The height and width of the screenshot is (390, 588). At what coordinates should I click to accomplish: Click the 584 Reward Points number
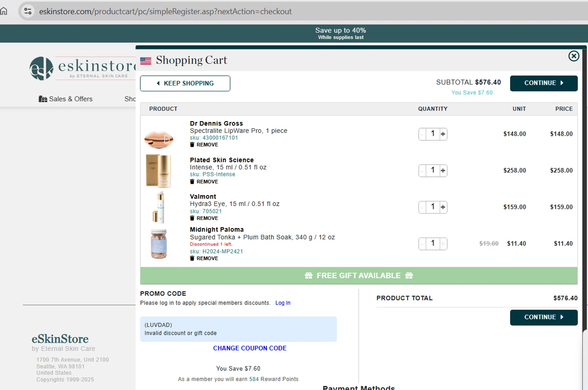pyautogui.click(x=254, y=379)
